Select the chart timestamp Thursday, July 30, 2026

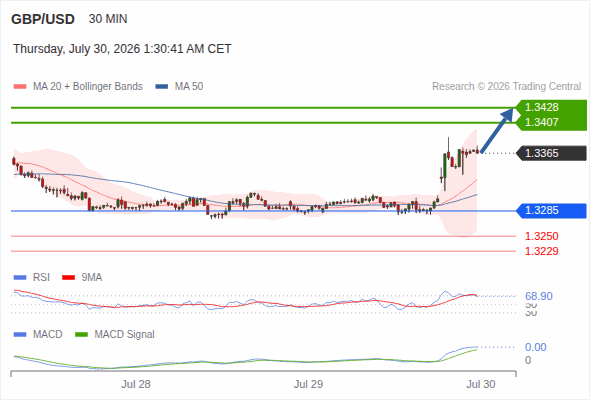(x=122, y=49)
